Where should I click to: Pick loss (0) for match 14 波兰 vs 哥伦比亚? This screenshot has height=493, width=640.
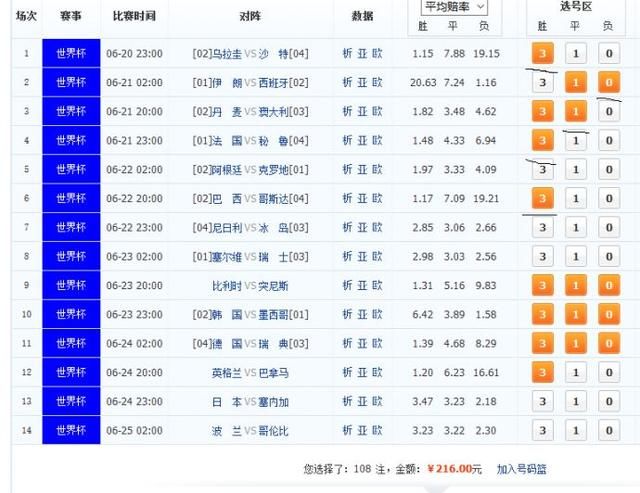coord(608,431)
